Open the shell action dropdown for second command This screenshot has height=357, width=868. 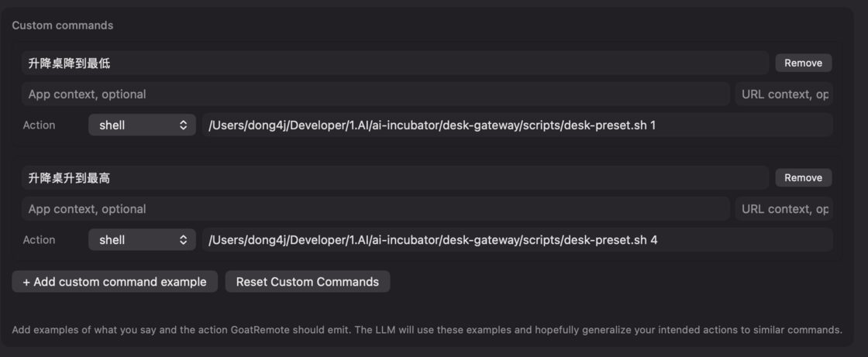point(142,239)
